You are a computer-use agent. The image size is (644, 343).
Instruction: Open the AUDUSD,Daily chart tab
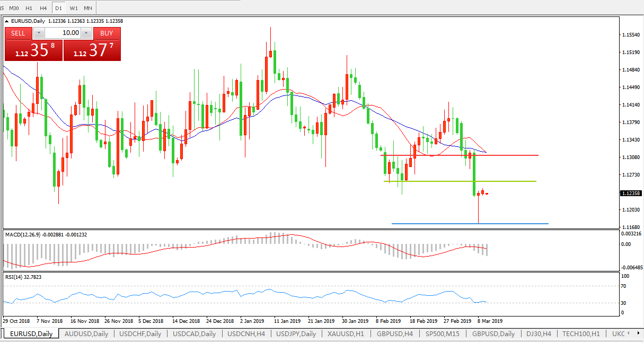pos(86,334)
